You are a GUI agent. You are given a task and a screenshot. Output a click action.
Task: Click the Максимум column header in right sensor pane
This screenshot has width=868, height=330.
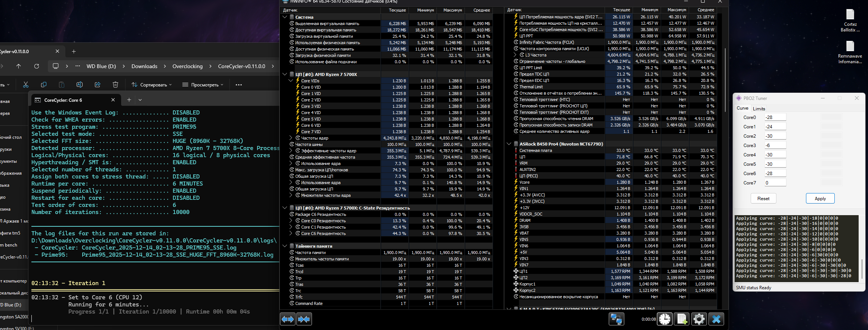pos(674,10)
